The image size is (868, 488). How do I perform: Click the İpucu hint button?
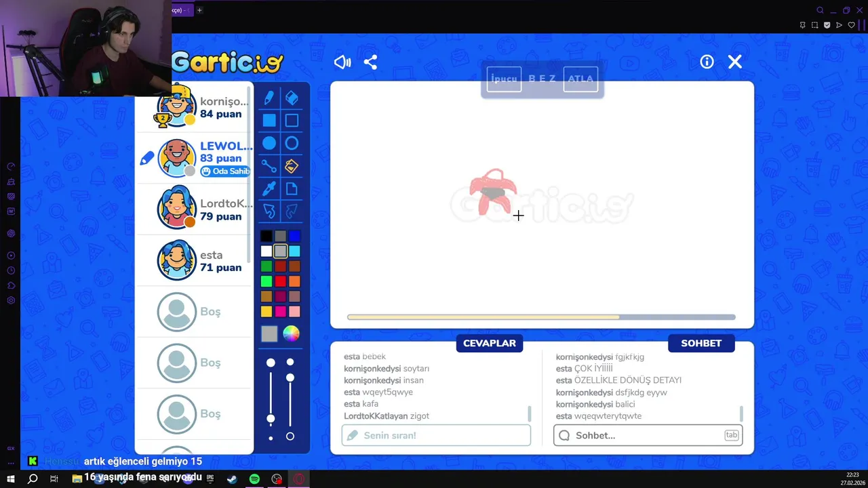pyautogui.click(x=504, y=79)
